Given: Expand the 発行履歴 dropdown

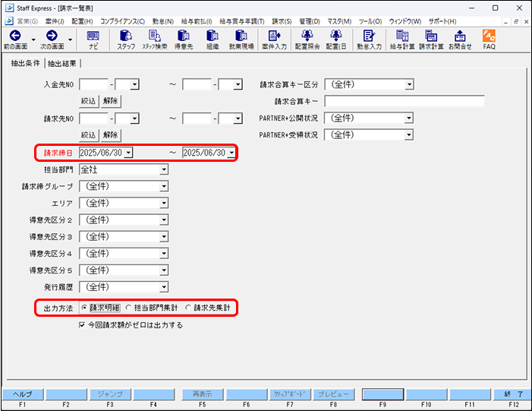Looking at the screenshot, I should [164, 287].
